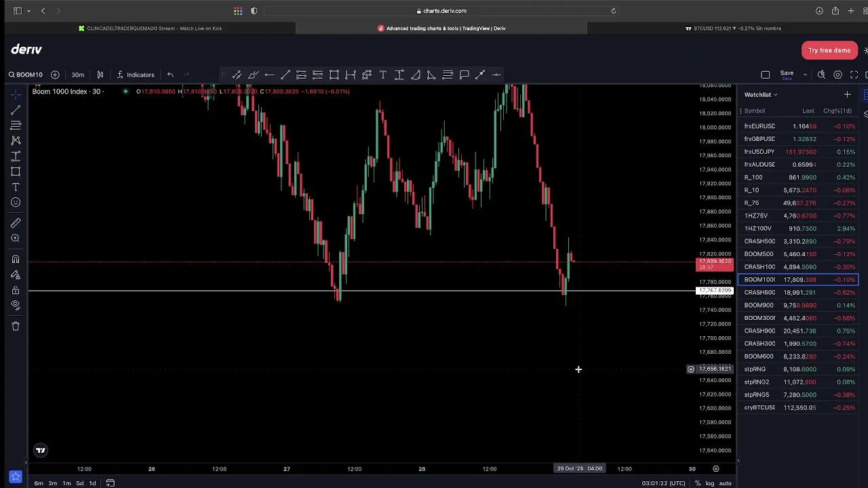Toggle percent scale mode
868x488 pixels.
click(x=698, y=483)
